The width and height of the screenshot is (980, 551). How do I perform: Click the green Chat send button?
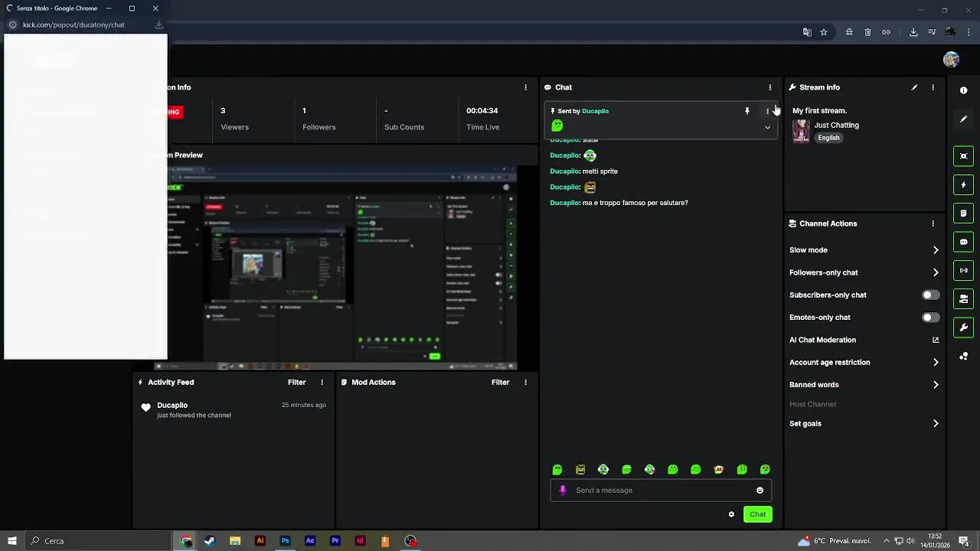[x=757, y=514]
